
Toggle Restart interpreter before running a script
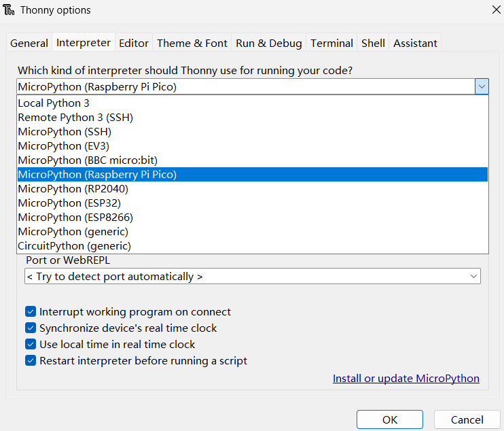(31, 361)
